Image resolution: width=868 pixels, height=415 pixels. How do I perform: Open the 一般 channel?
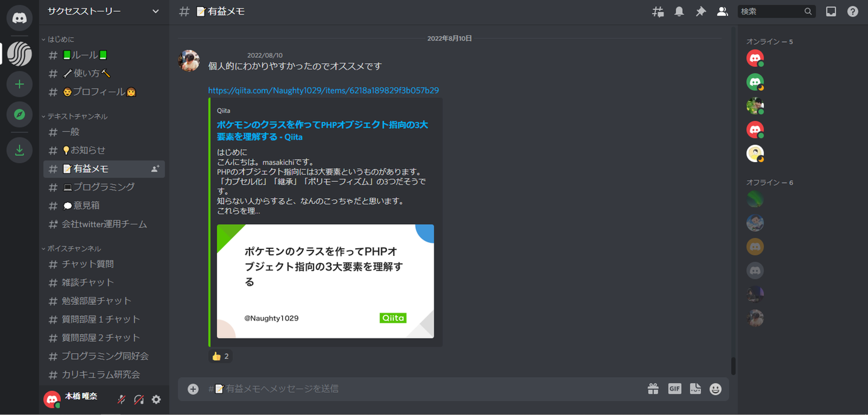coord(104,132)
